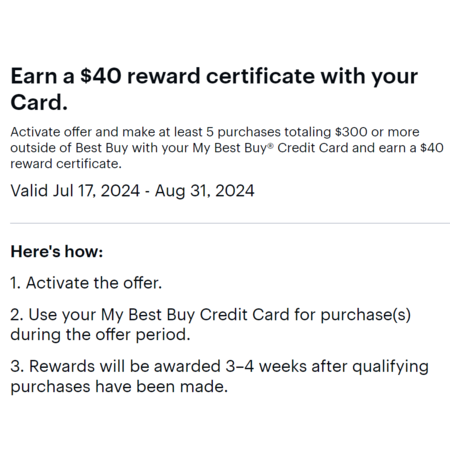Screen dimensions: 450x450
Task: Click "My Best Buy Credit Card" in step 2
Action: click(x=195, y=315)
